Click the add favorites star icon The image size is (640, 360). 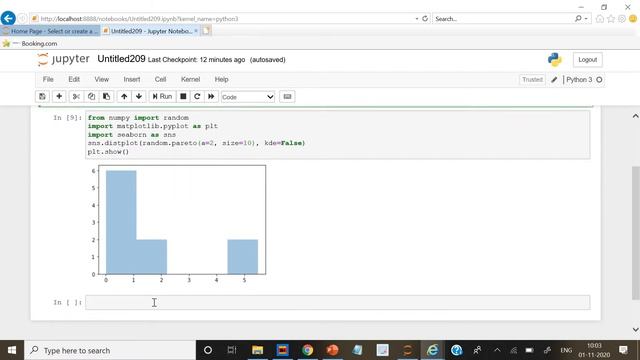click(x=6, y=43)
